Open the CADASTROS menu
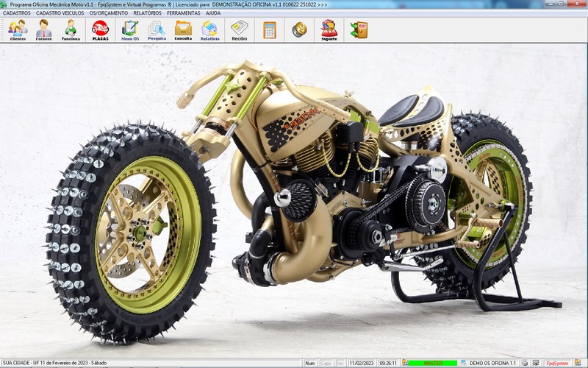This screenshot has width=588, height=368. tap(16, 13)
